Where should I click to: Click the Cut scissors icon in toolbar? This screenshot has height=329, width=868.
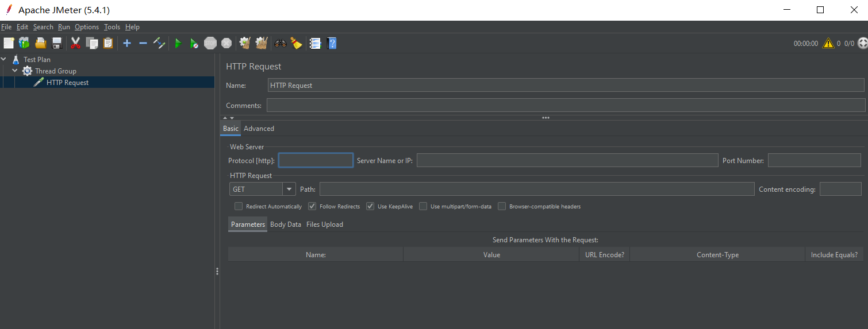click(x=75, y=43)
